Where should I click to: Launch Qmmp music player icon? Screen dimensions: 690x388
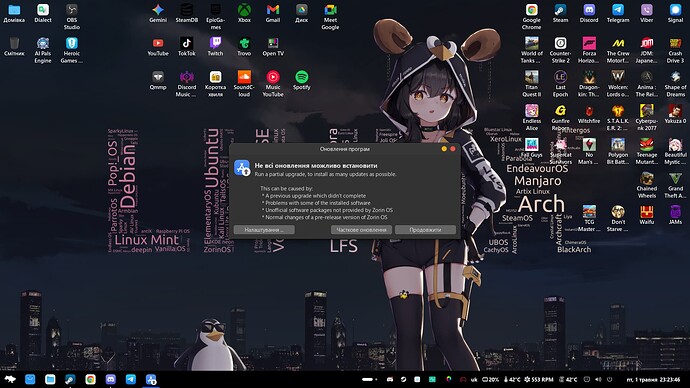tap(158, 81)
